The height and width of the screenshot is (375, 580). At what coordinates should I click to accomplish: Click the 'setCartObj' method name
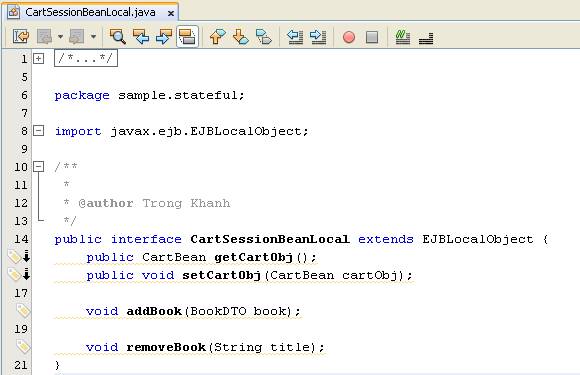(x=222, y=275)
